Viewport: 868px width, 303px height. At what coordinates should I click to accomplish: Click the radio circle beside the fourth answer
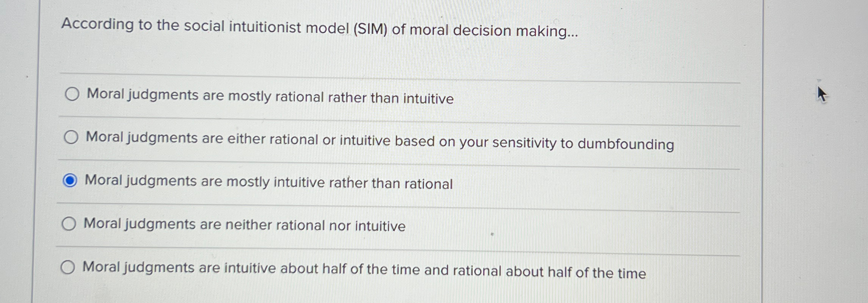(x=69, y=224)
